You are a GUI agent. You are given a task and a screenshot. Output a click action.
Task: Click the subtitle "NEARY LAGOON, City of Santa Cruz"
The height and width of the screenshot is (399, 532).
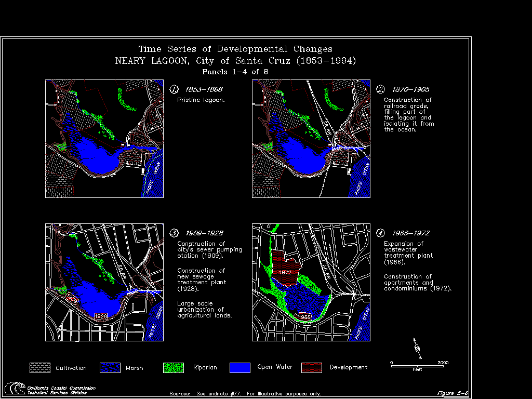(203, 61)
